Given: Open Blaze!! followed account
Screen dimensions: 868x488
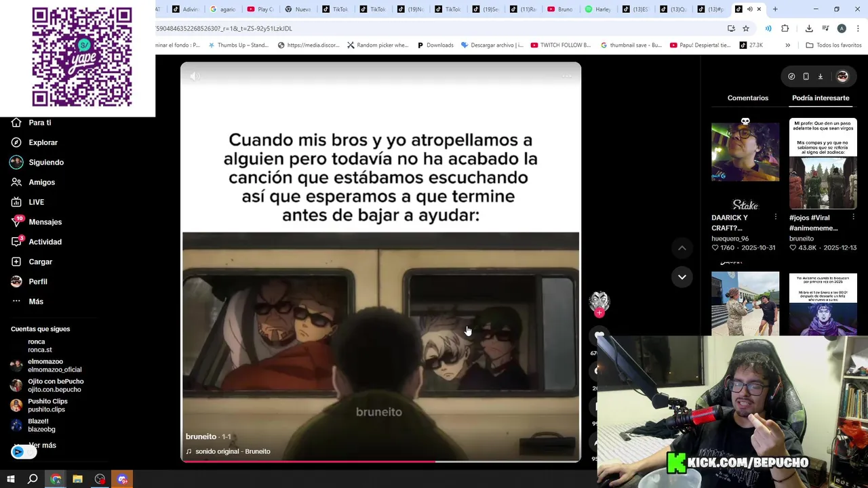Looking at the screenshot, I should [33, 425].
